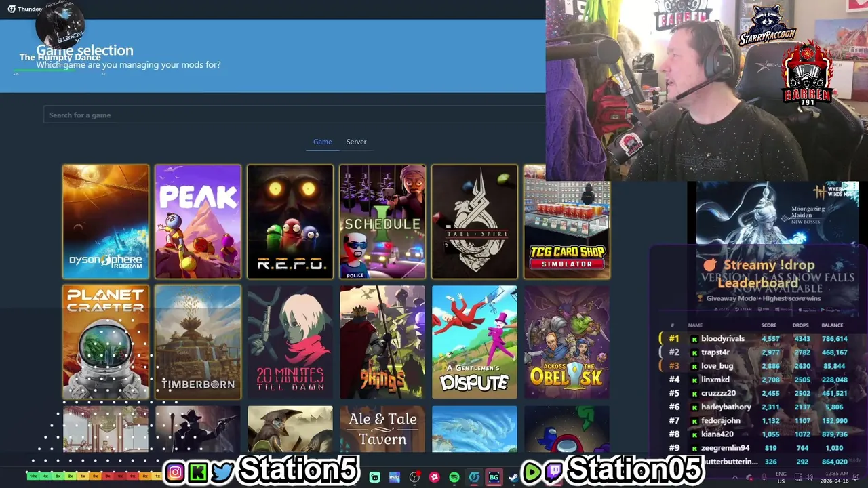Screen dimensions: 868x488
Task: Open the ENG US language switcher
Action: (x=781, y=477)
